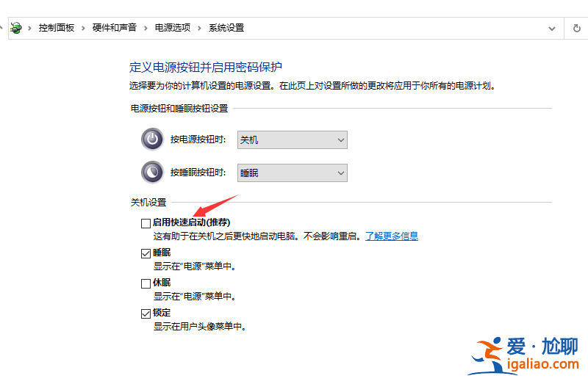
Task: Click the 按电源按钮时 label
Action: pyautogui.click(x=198, y=140)
